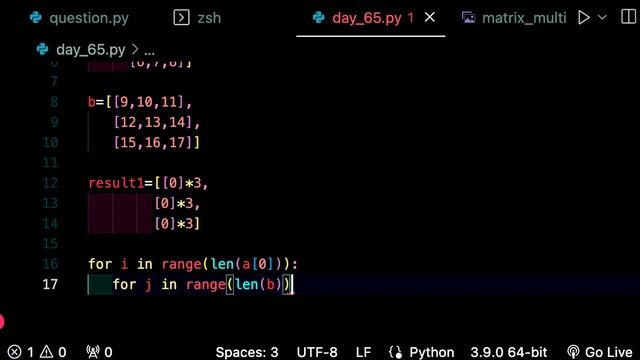The width and height of the screenshot is (640, 360).
Task: Change indentation via Spaces: 3
Action: coord(247,352)
